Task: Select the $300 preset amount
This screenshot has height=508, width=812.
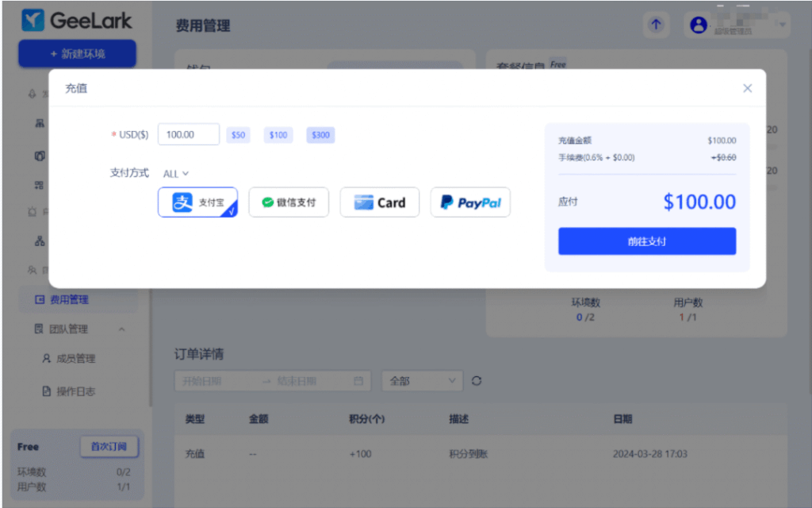Action: pos(320,135)
